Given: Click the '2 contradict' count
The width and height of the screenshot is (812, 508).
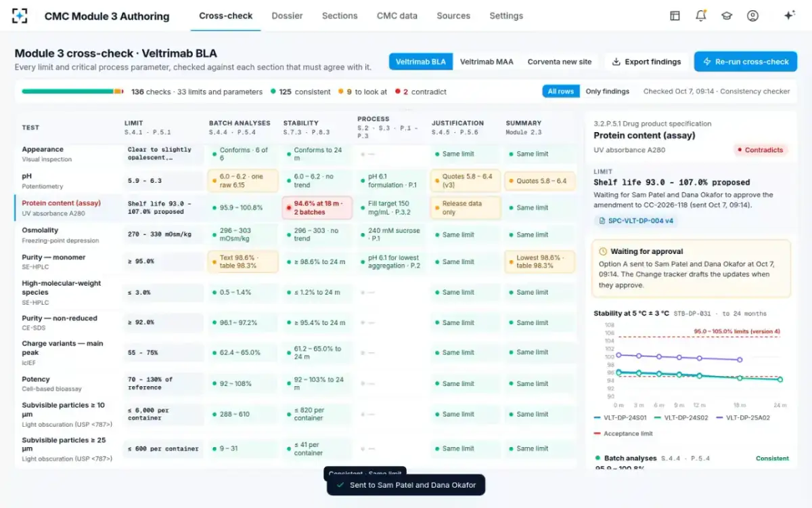Looking at the screenshot, I should [420, 91].
